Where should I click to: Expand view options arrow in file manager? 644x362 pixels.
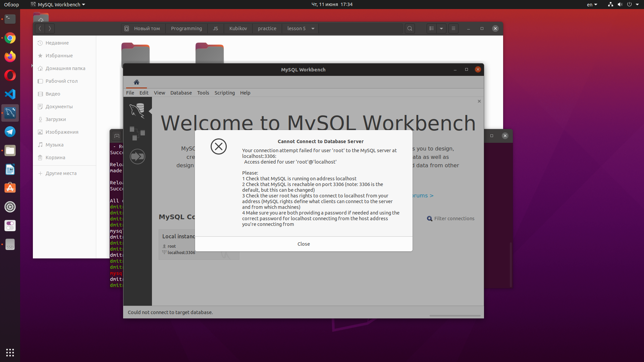[441, 28]
